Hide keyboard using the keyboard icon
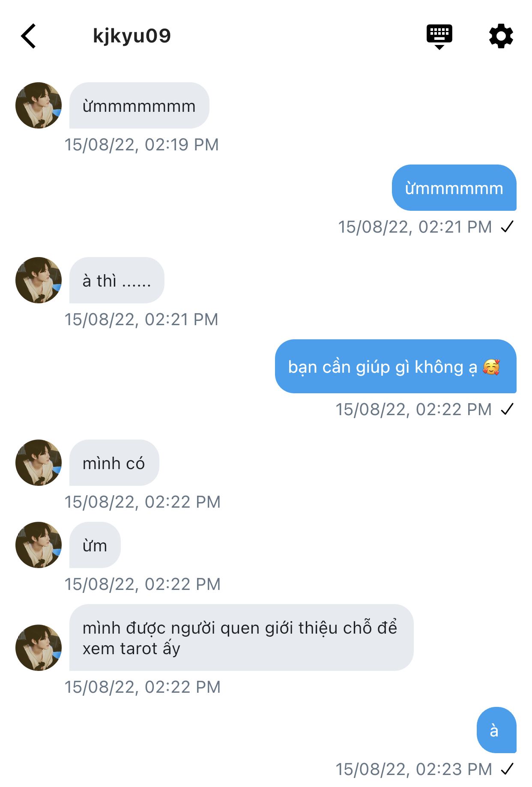Image resolution: width=532 pixels, height=787 pixels. [x=439, y=36]
